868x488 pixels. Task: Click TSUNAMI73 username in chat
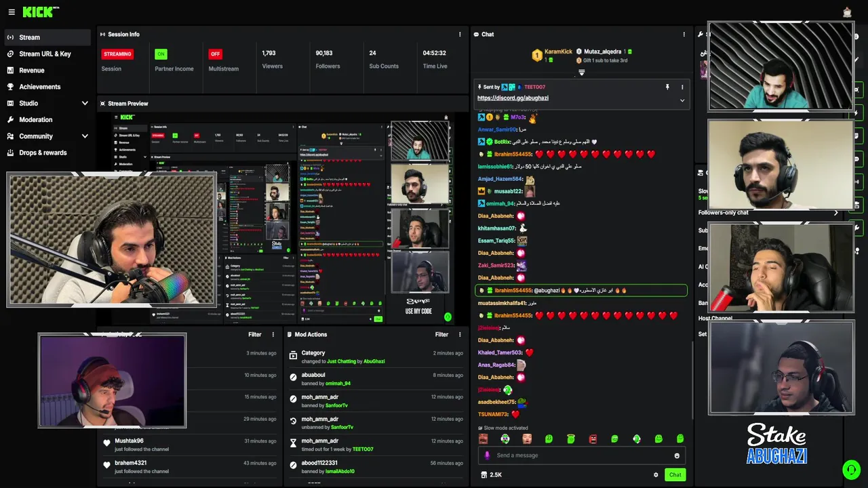[493, 414]
